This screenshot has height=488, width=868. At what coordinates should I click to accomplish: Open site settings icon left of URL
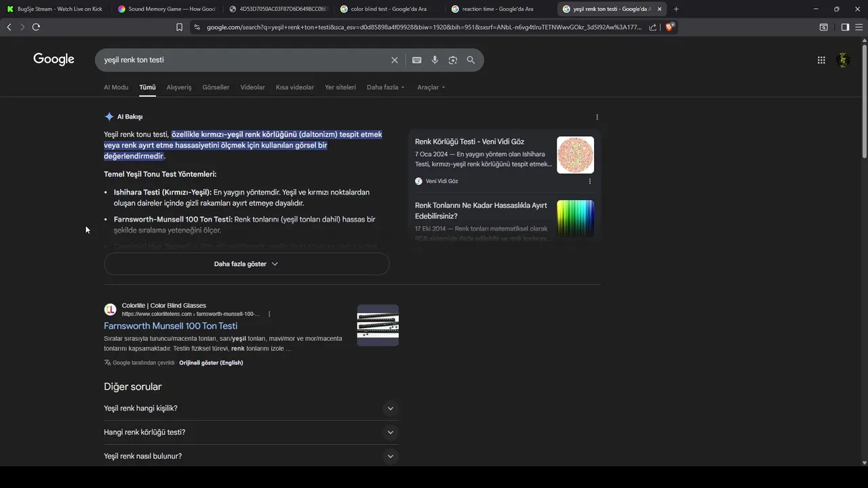click(x=197, y=27)
